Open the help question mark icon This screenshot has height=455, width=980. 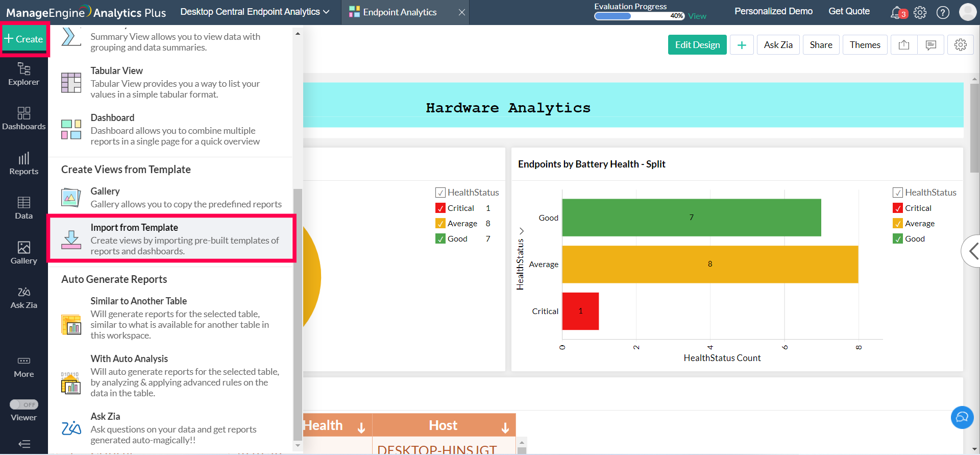point(943,12)
